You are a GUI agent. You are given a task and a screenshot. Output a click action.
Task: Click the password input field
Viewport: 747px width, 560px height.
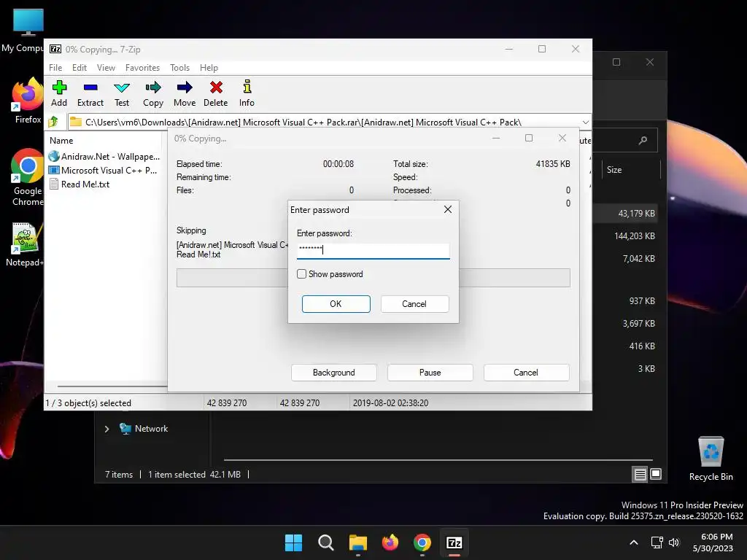(373, 249)
